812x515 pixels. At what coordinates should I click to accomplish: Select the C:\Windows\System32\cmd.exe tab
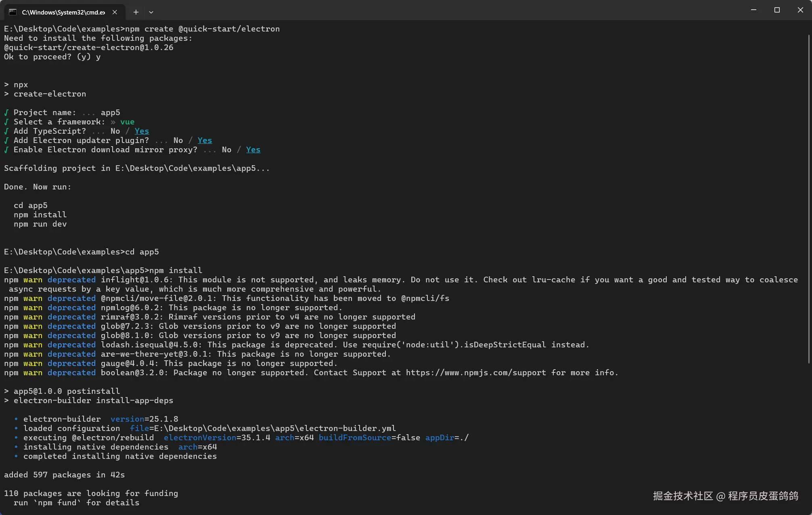tap(63, 12)
